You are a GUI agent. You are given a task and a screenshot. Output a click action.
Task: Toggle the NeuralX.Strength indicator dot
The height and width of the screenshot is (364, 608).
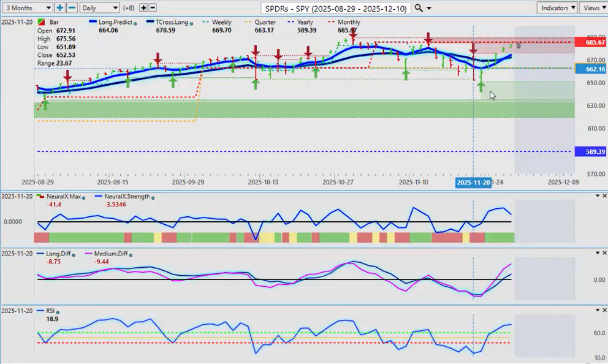[x=152, y=197]
